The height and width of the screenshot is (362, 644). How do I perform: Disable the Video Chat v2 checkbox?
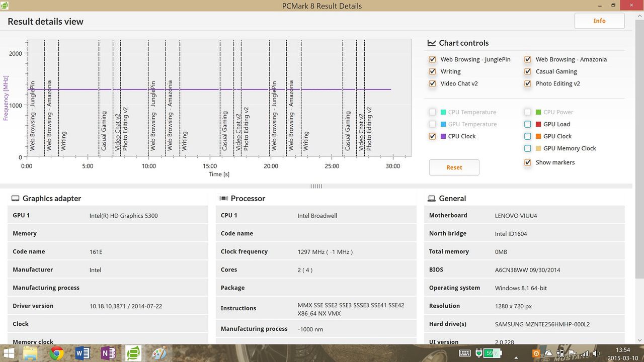point(432,83)
